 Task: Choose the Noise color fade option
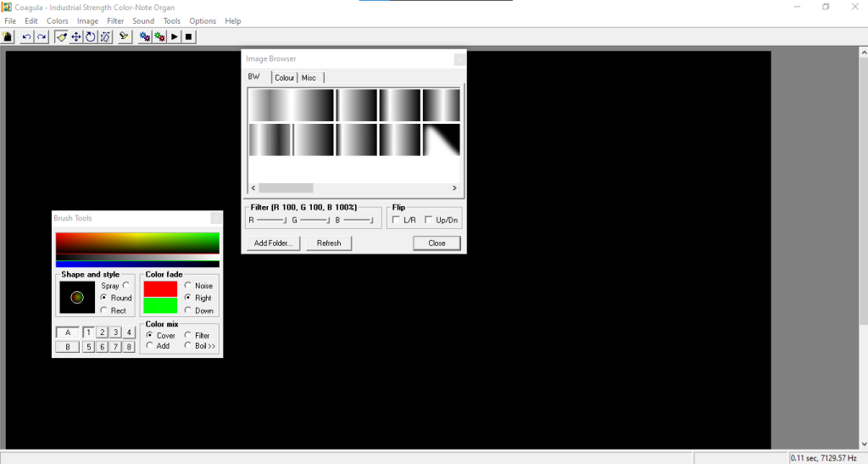pos(188,286)
